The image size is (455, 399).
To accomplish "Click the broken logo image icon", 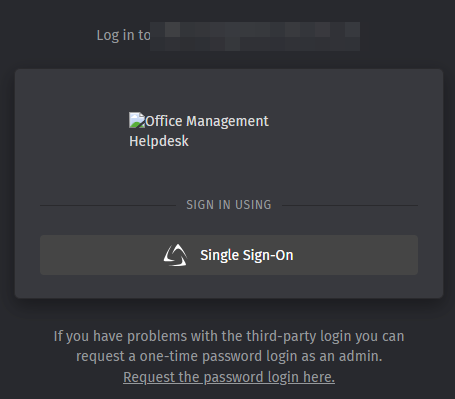I will (137, 120).
